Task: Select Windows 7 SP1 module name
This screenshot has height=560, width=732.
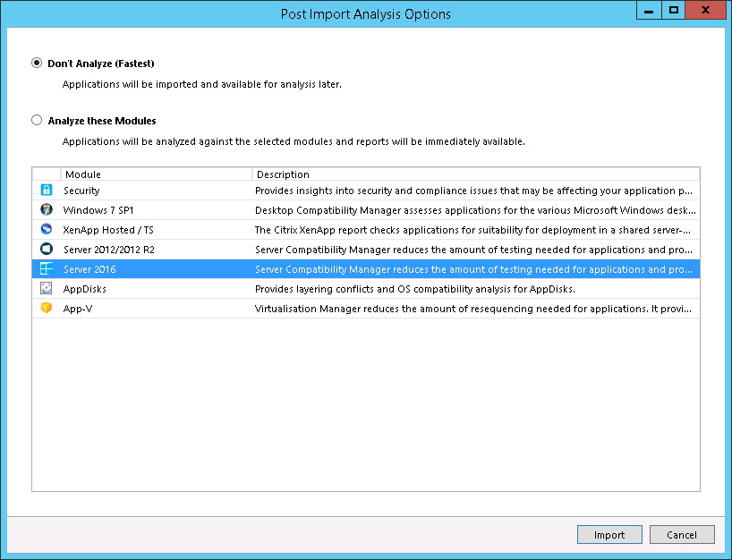Action: point(98,210)
